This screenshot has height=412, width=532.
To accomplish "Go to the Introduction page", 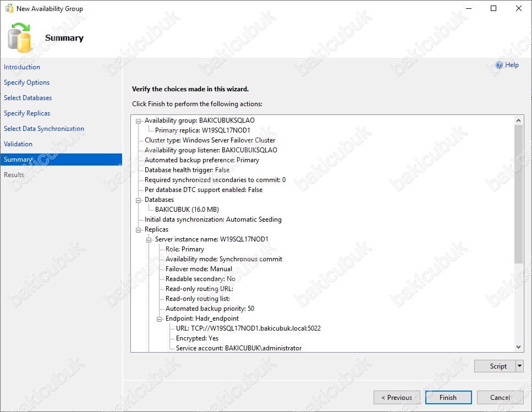I will [x=22, y=67].
